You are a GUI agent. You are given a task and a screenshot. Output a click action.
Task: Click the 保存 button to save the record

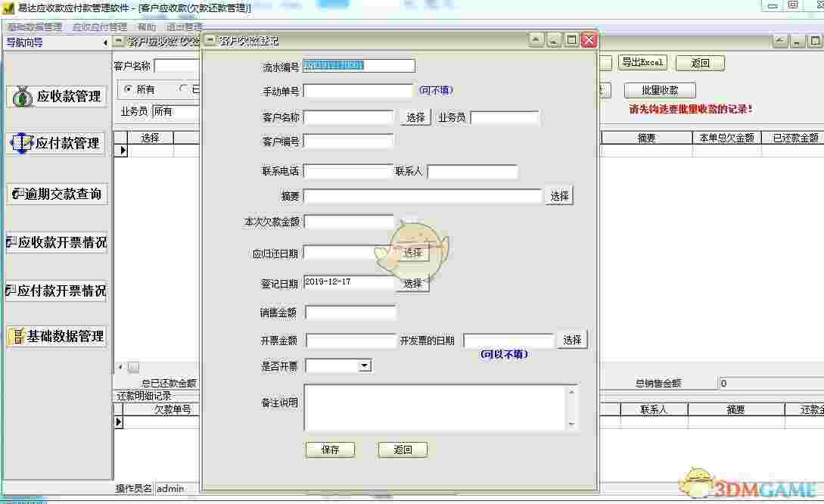(x=330, y=450)
